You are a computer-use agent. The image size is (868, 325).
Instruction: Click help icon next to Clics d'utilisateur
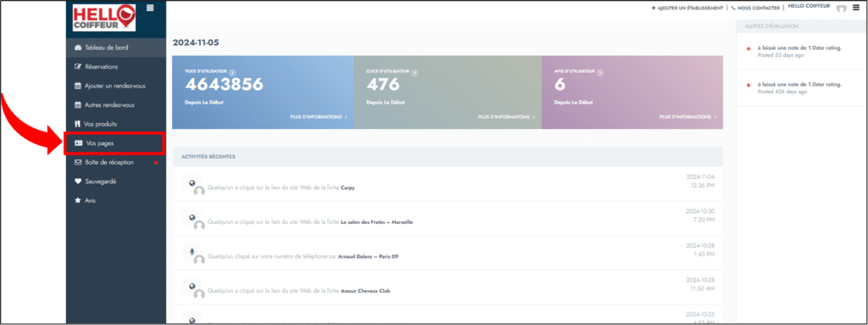(x=415, y=72)
